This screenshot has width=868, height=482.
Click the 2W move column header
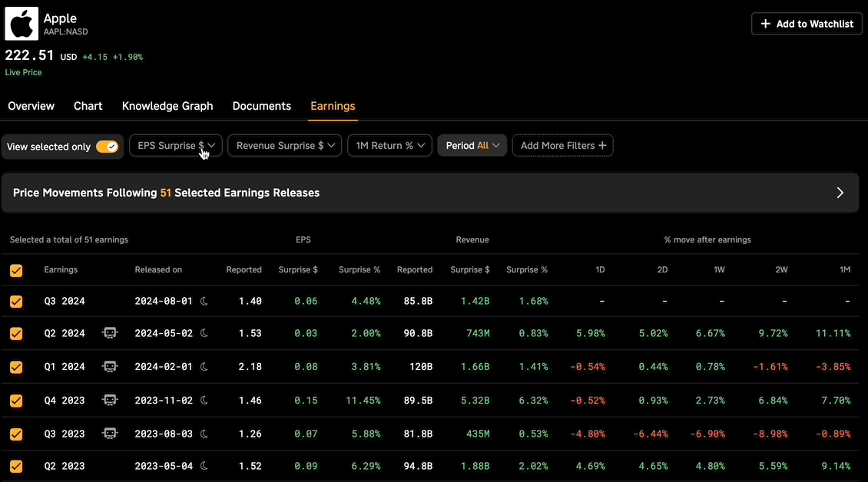point(781,270)
